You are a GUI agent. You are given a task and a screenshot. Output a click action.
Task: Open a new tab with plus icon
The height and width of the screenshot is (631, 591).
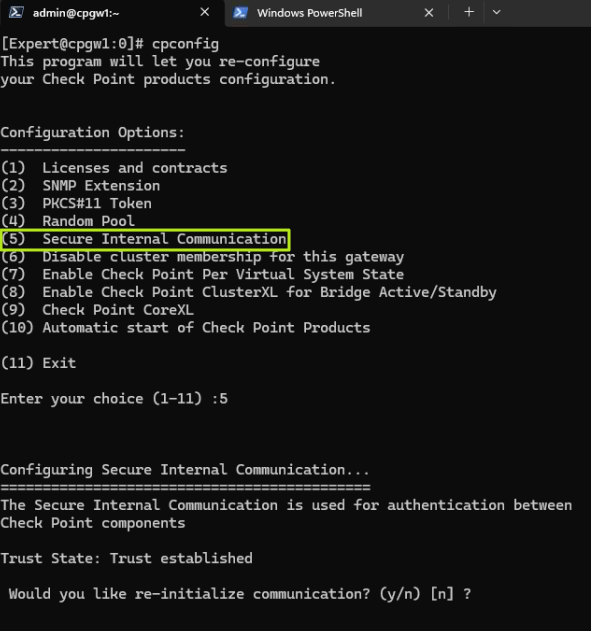pos(469,12)
